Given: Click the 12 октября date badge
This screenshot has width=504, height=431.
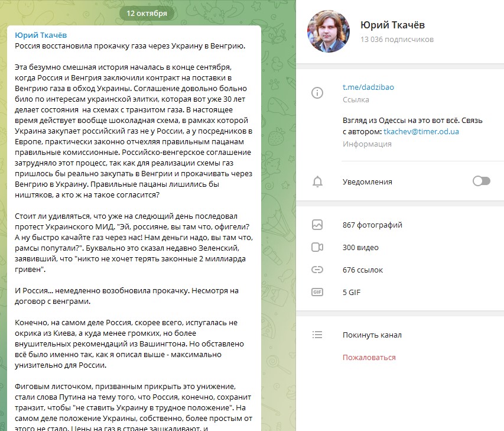Looking at the screenshot, I should click(x=147, y=13).
